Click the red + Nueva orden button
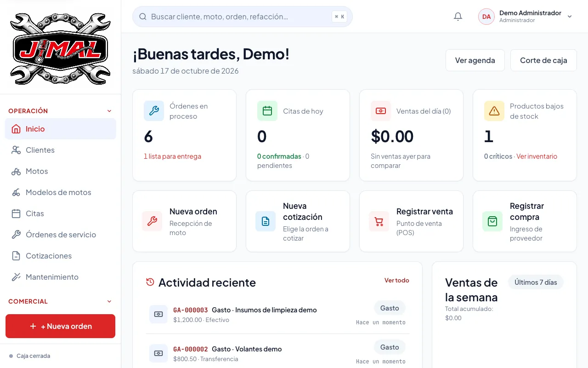Screen dimensions: 588x368 (60, 326)
